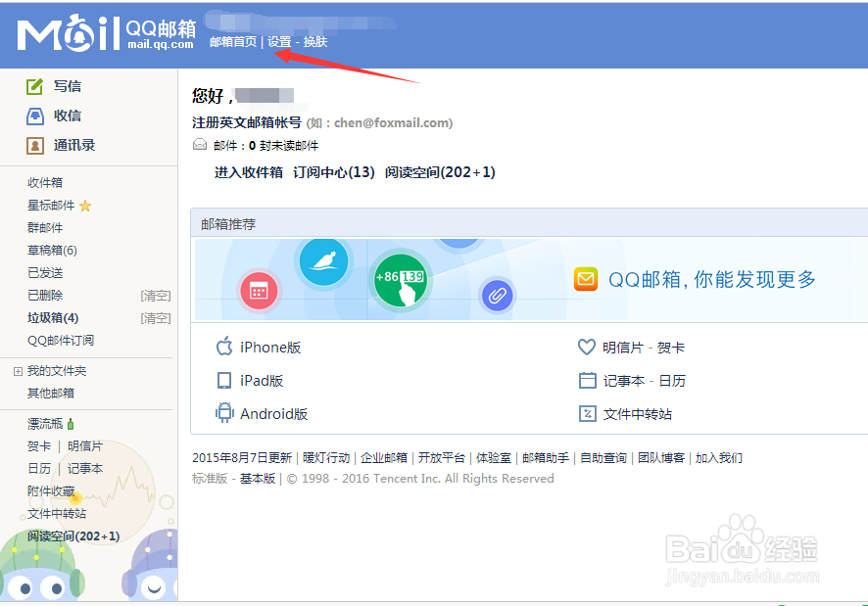
Task: Click the heart icon beside 明信片
Action: point(586,347)
